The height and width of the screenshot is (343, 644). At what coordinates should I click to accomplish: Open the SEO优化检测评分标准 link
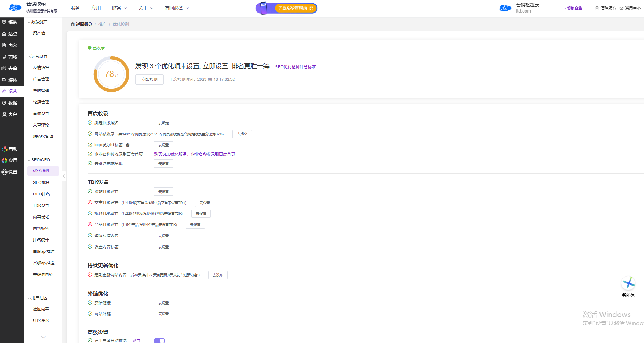coord(295,67)
